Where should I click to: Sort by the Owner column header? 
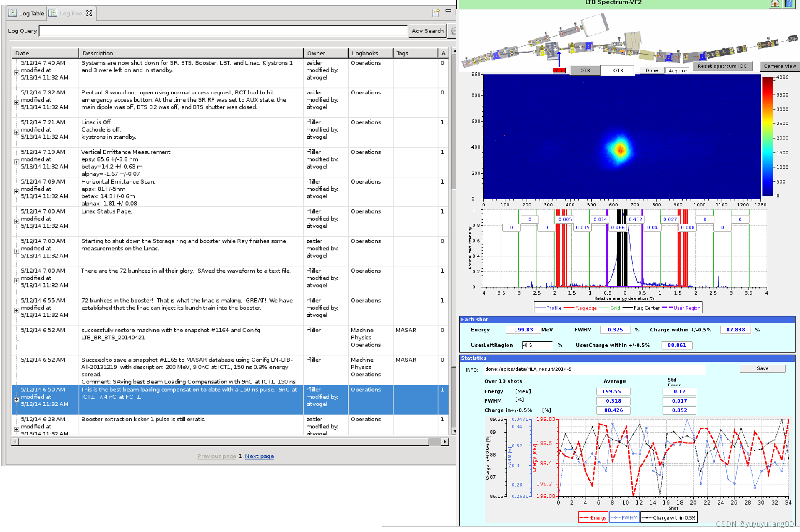326,53
